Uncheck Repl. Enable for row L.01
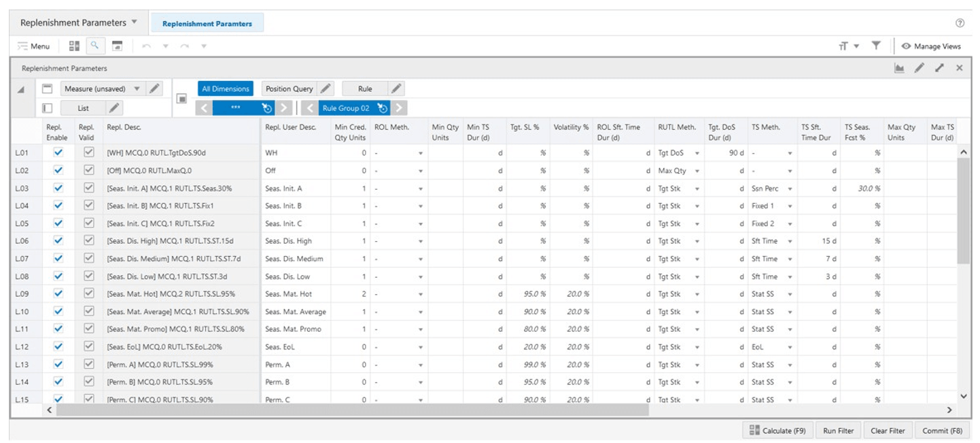980x443 pixels. pyautogui.click(x=58, y=153)
